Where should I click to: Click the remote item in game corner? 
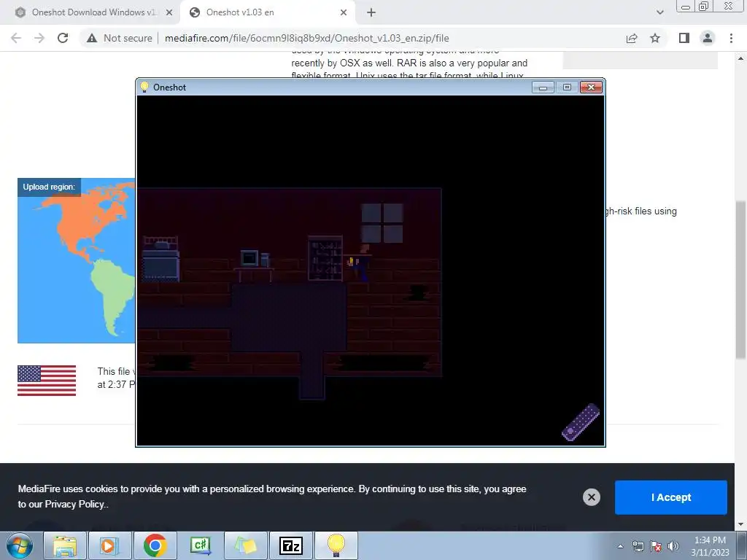point(580,422)
